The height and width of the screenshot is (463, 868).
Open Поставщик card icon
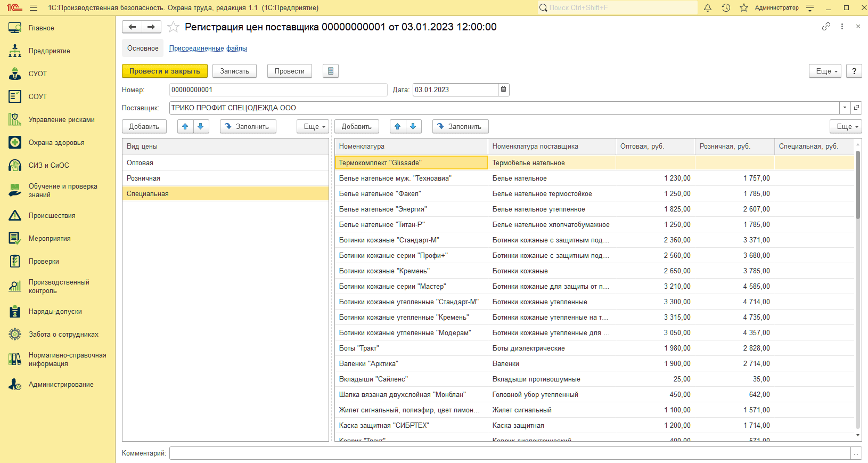(x=856, y=108)
